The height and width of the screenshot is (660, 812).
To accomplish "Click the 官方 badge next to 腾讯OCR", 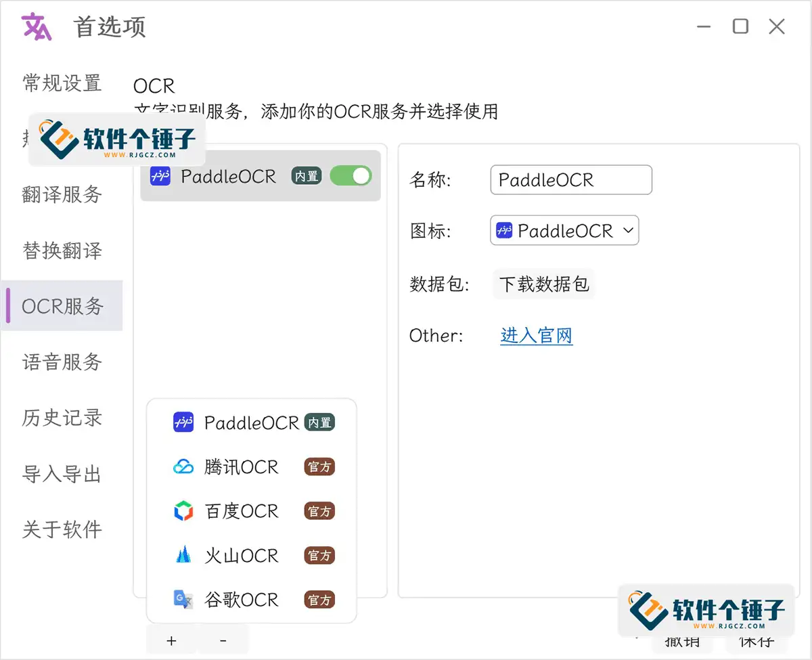I will 319,467.
